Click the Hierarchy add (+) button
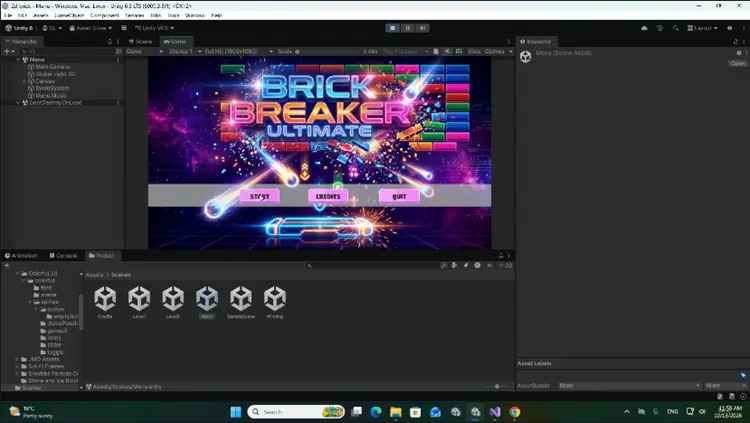The width and height of the screenshot is (750, 423). coord(9,51)
